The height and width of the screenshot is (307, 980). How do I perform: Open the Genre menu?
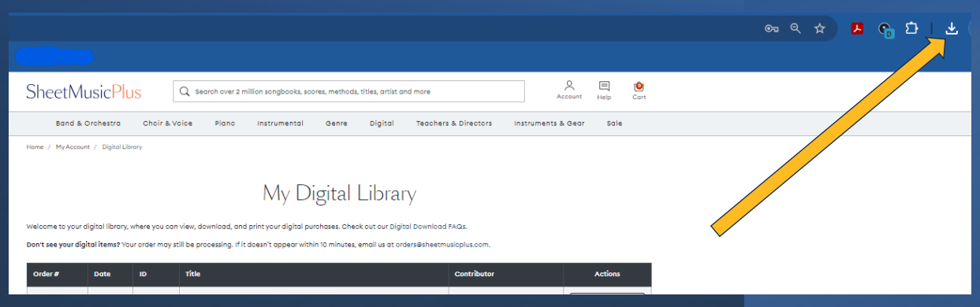[337, 124]
